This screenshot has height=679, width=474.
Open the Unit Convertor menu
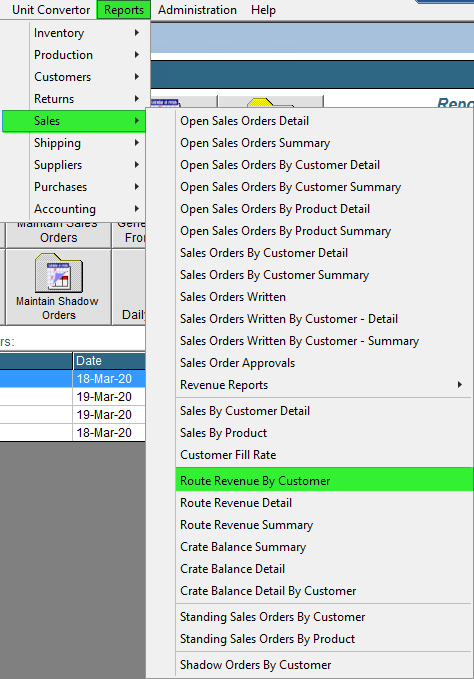click(51, 10)
